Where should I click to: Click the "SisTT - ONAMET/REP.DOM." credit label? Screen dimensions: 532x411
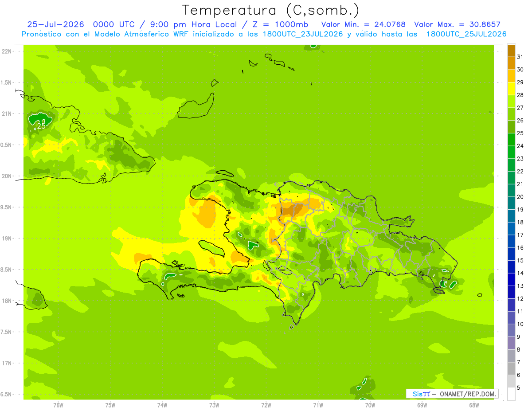pyautogui.click(x=452, y=394)
